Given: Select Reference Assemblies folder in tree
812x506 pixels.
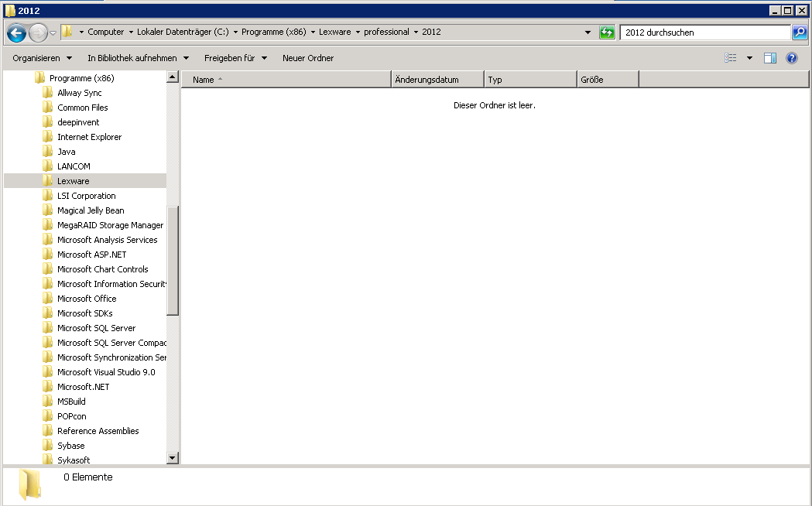Looking at the screenshot, I should click(x=98, y=431).
